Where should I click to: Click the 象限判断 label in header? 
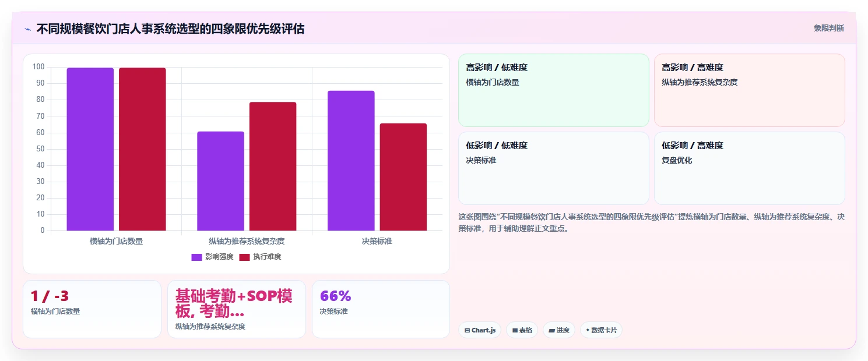coord(828,28)
